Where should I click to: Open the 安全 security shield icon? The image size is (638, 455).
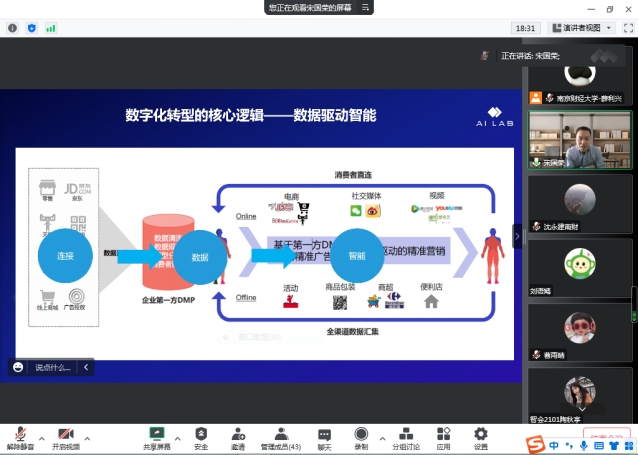[201, 437]
